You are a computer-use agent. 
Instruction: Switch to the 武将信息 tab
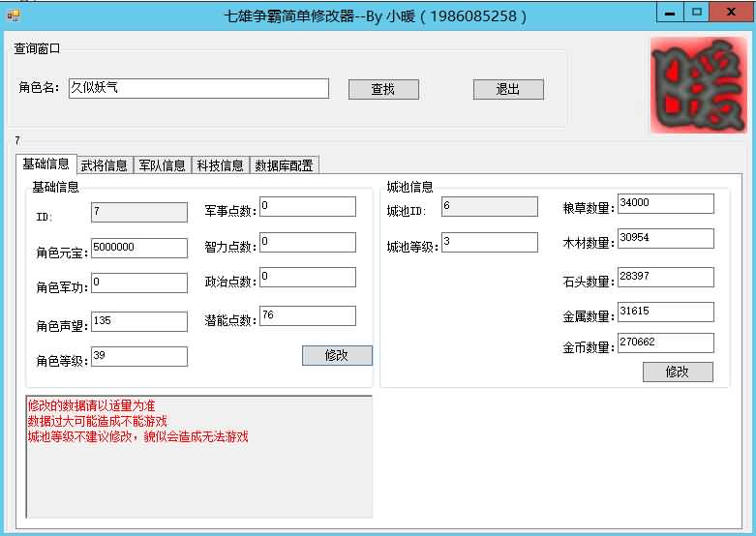tap(104, 164)
